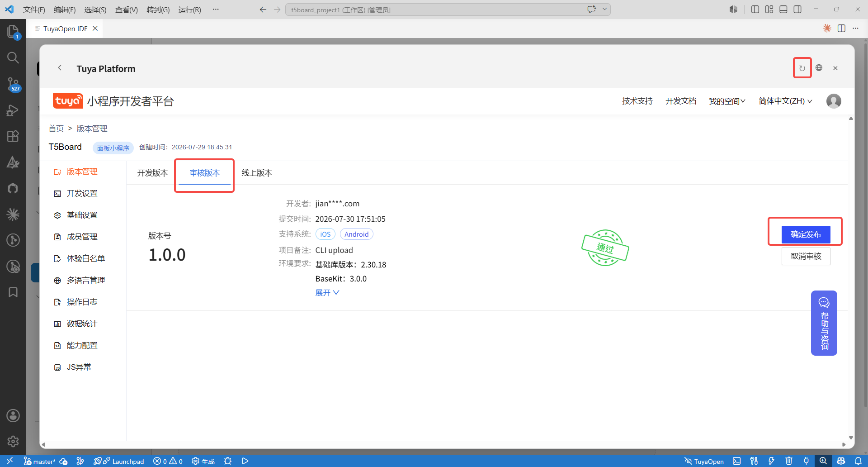Open the 查看(V) menu

tap(127, 10)
